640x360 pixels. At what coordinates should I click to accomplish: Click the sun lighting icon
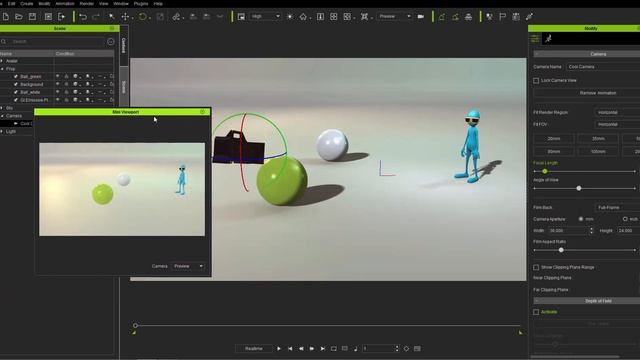tap(290, 17)
